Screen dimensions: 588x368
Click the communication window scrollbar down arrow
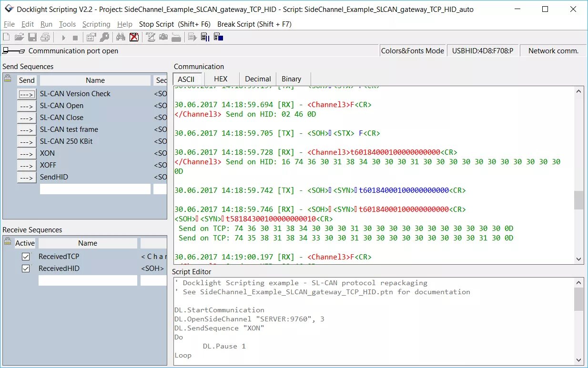[x=579, y=259]
